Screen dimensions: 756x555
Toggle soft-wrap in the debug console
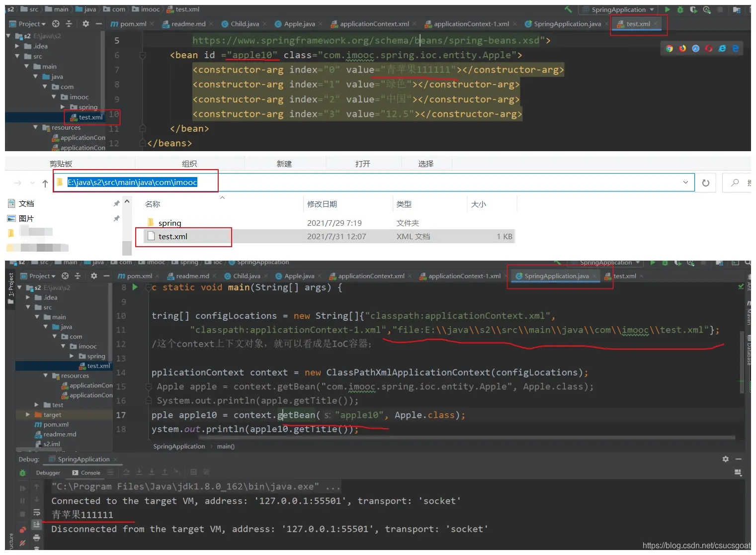coord(36,512)
